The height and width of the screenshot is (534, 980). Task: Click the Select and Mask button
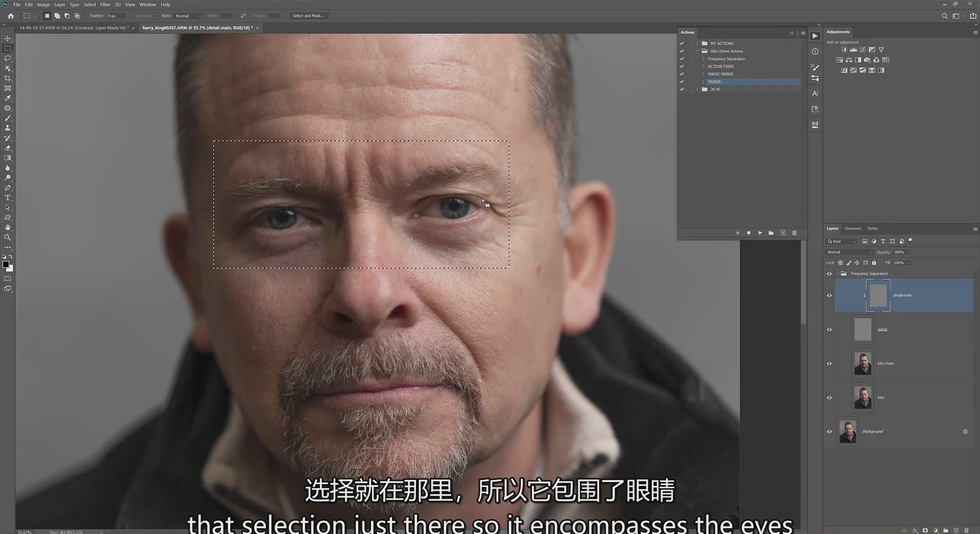(x=309, y=16)
